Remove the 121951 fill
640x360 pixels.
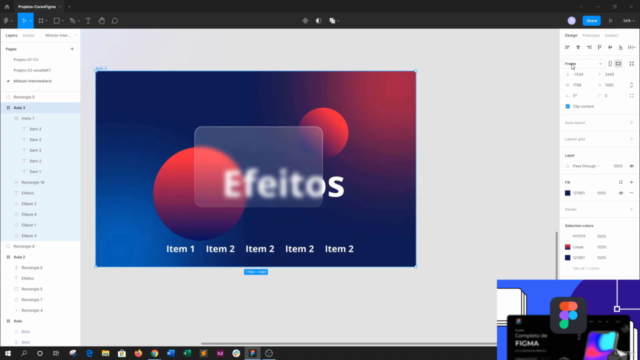click(631, 193)
